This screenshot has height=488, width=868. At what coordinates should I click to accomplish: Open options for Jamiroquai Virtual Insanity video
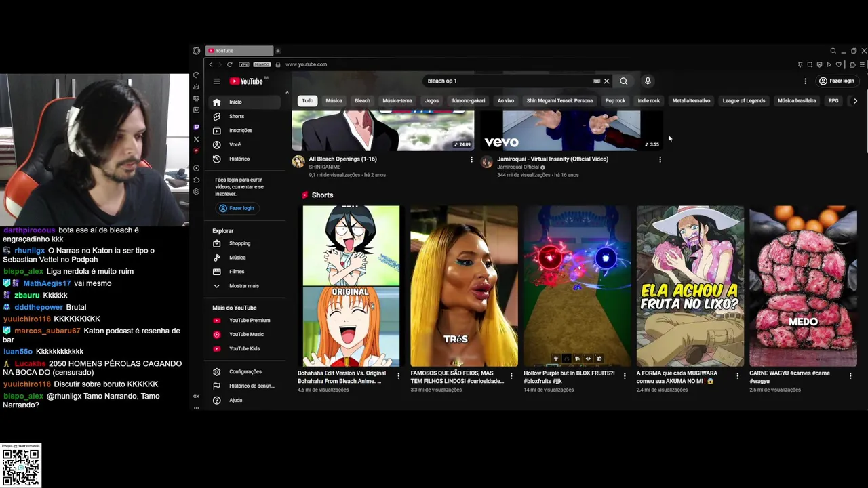(x=660, y=159)
